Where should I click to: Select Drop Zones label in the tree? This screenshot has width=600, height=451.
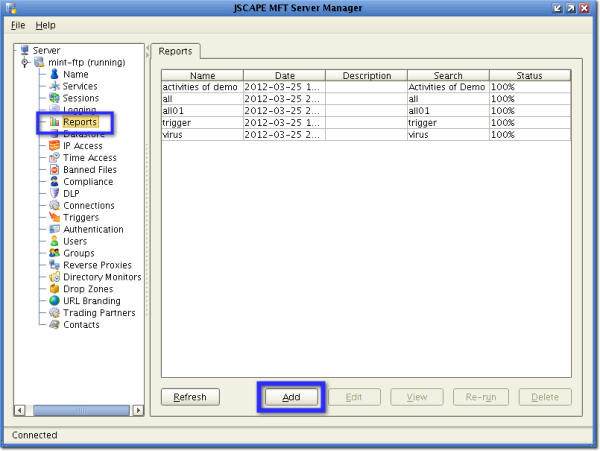point(88,289)
